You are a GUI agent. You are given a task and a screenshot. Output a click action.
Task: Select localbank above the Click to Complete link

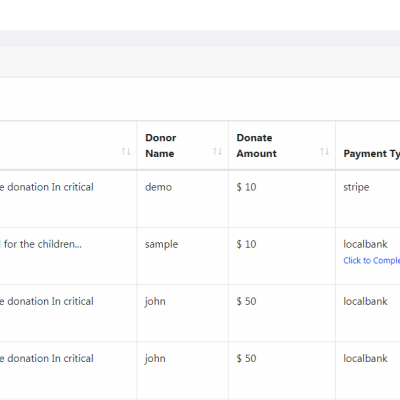pyautogui.click(x=365, y=244)
